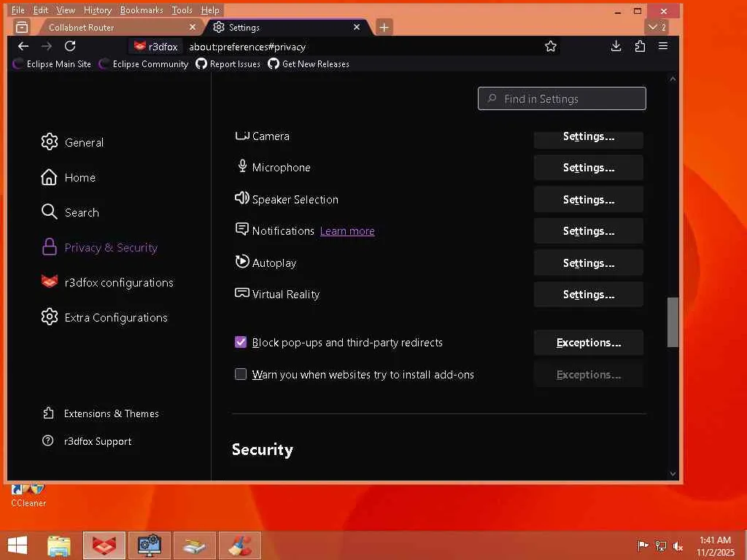Open the CCleaner taskbar icon with brush

pos(239,545)
